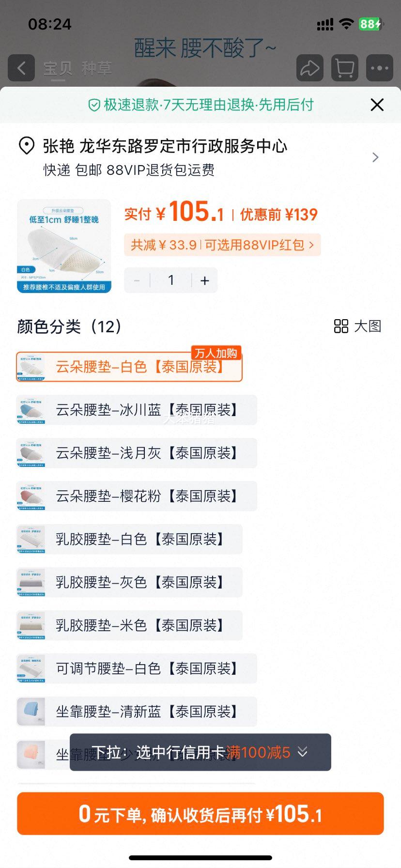Image resolution: width=401 pixels, height=868 pixels.
Task: Switch to 大图 grid view
Action: coord(357,326)
